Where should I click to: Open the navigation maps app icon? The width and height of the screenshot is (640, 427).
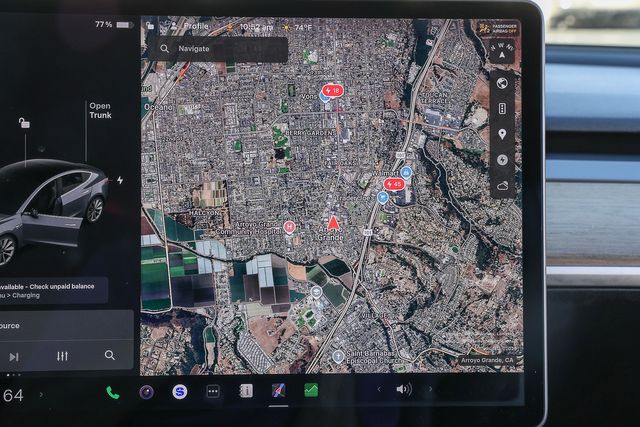[x=278, y=391]
